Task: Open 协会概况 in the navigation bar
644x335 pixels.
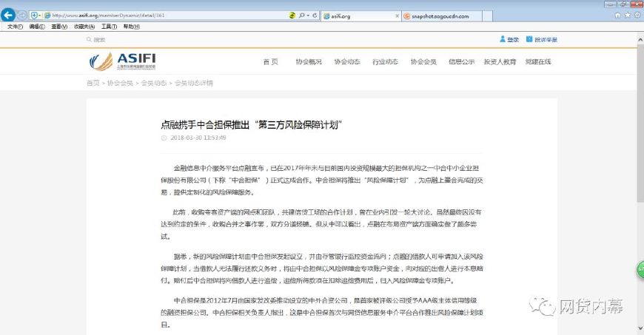Action: pyautogui.click(x=309, y=61)
